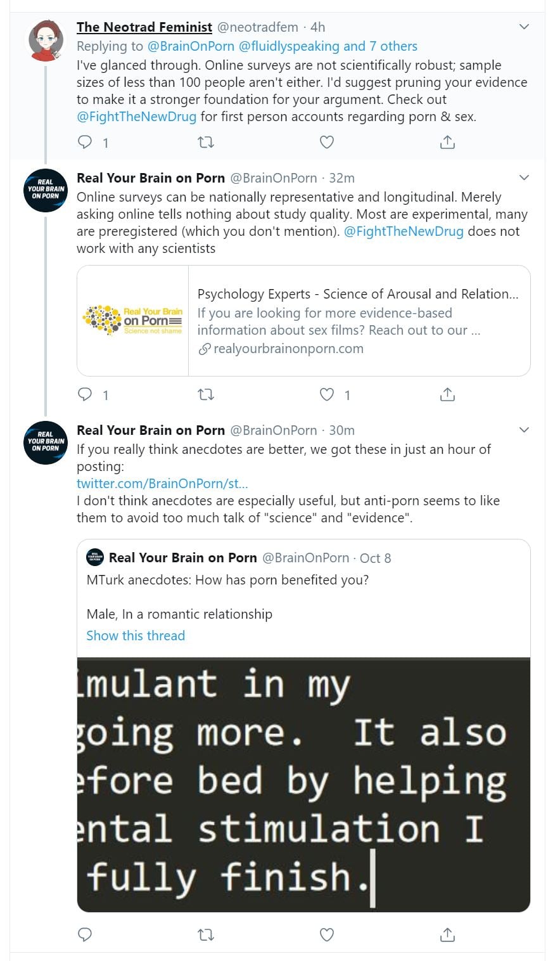Open the realyourbrainonporn.com link card
Screen dimensions: 560x961
click(303, 321)
